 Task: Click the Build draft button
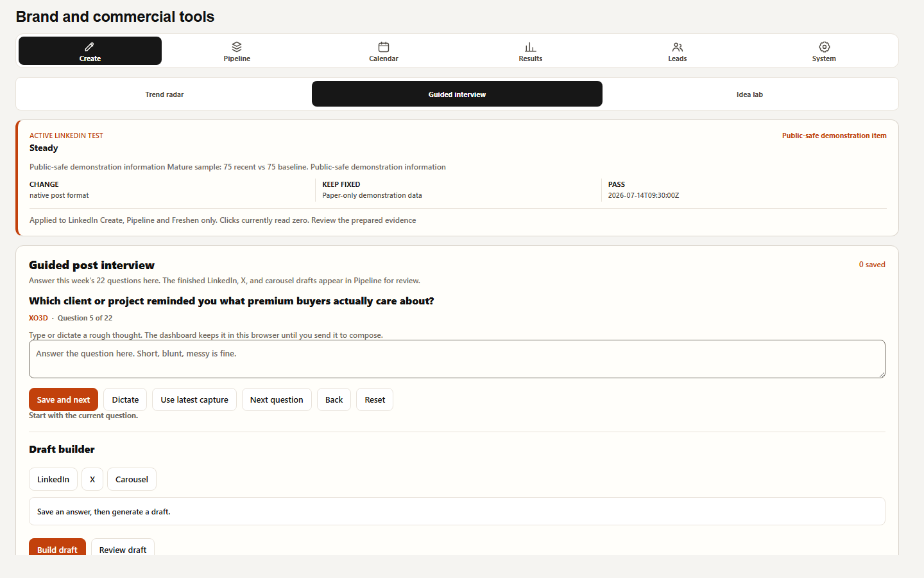coord(57,548)
